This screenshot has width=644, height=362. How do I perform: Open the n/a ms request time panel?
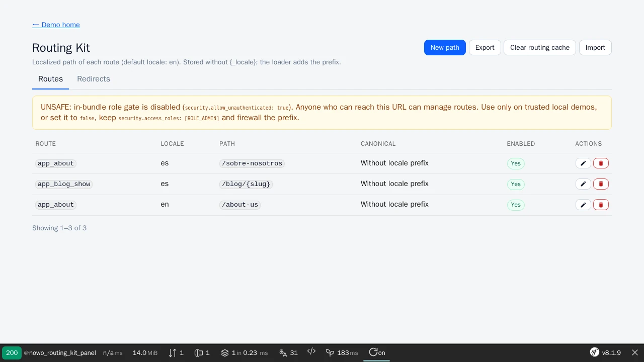[113, 352]
